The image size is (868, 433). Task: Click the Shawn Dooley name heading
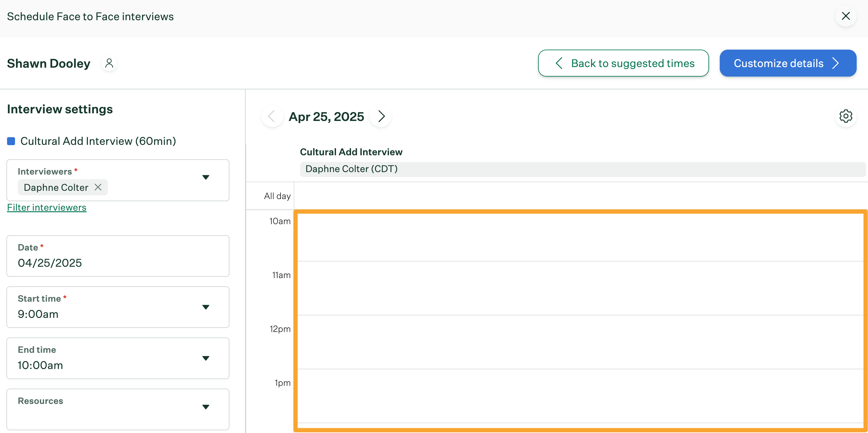[x=49, y=63]
